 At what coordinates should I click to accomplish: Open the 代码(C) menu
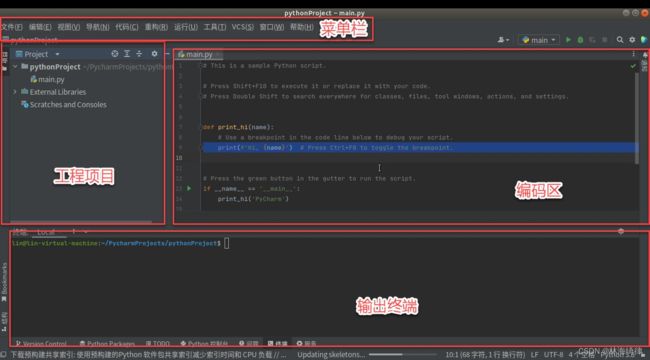coord(126,27)
